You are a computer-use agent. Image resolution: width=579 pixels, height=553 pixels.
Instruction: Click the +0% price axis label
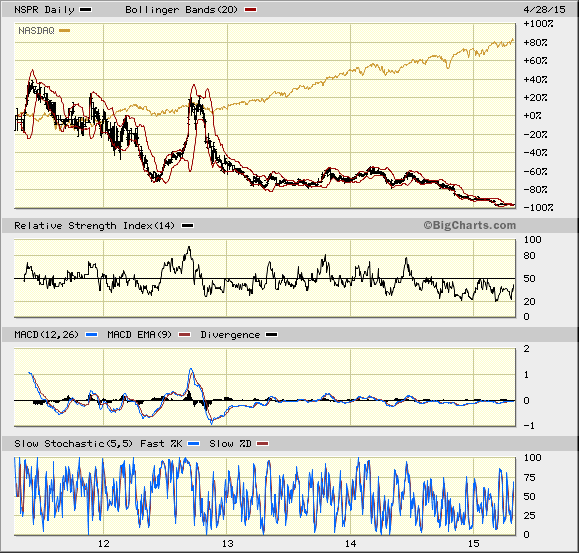point(532,116)
